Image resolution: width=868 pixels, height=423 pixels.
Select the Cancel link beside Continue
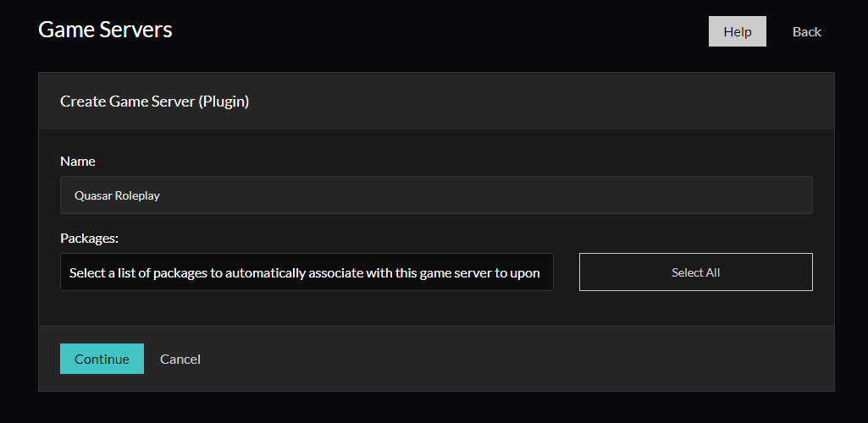(x=180, y=359)
